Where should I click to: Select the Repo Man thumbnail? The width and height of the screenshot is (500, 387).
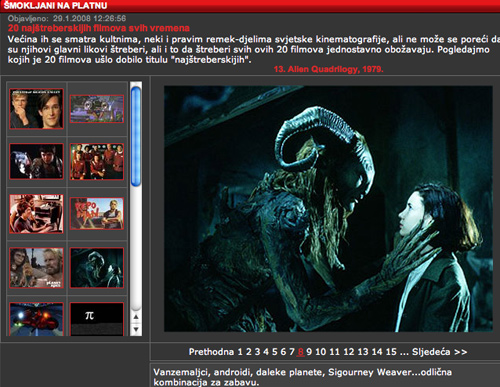(x=97, y=213)
